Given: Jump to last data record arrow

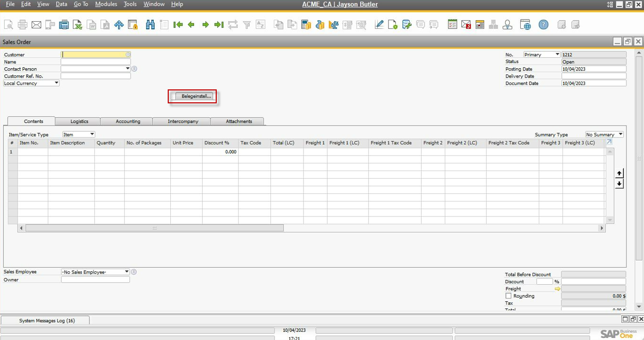Looking at the screenshot, I should [x=219, y=25].
